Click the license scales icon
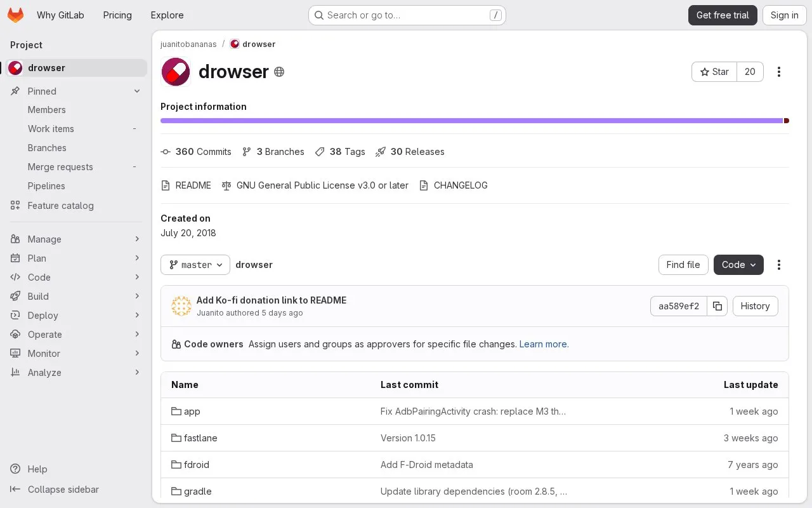812x508 pixels. 226,185
